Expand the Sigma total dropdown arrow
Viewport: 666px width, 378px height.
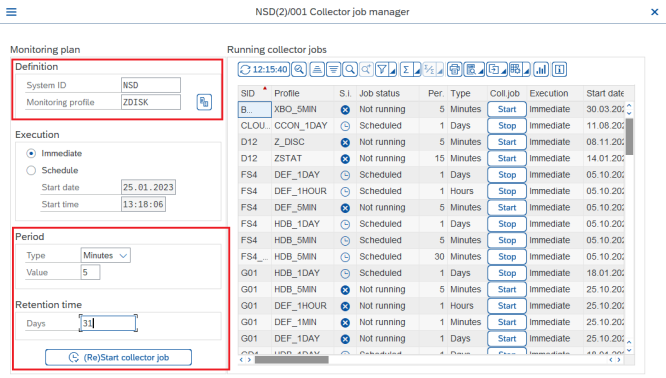click(417, 70)
